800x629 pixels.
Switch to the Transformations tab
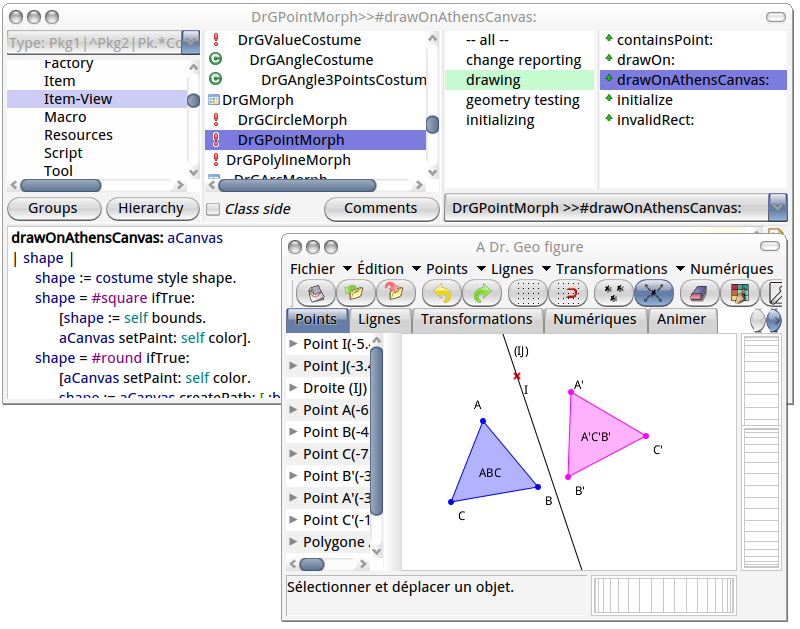(477, 319)
